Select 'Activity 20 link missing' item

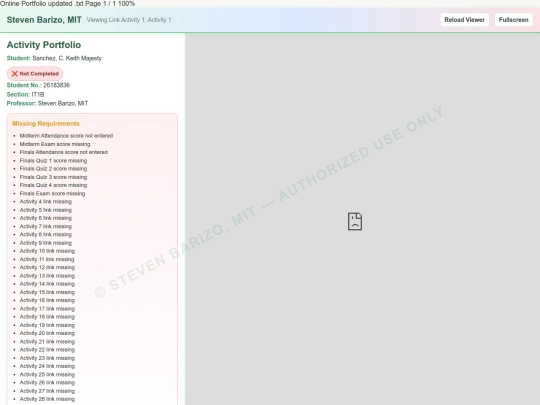pyautogui.click(x=47, y=333)
